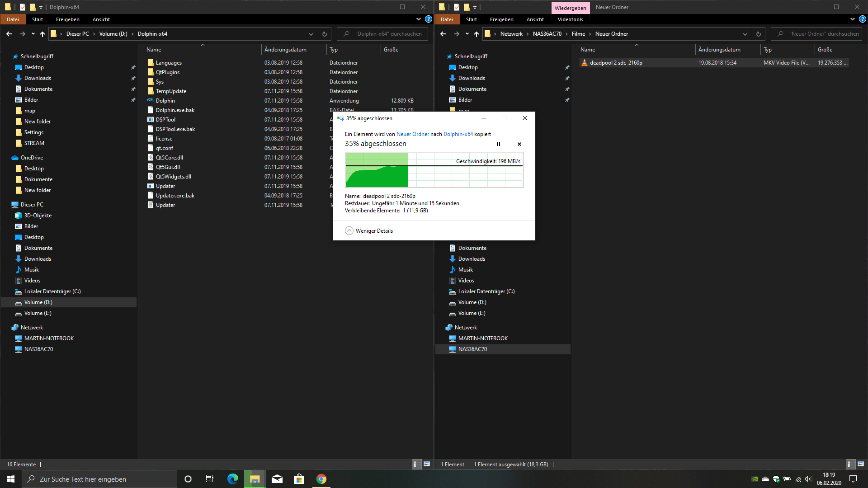Viewport: 868px width, 488px height.
Task: Open Ansicht tab in left Explorer
Action: click(101, 19)
